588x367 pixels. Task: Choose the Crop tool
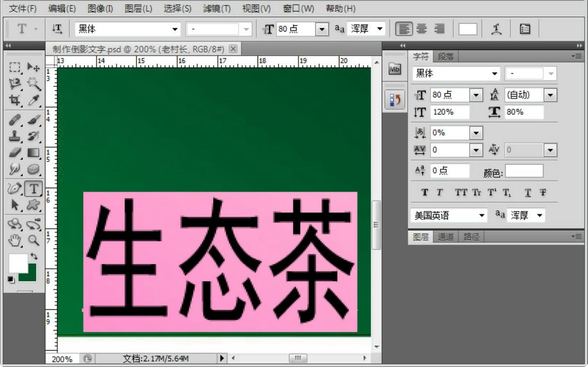15,100
